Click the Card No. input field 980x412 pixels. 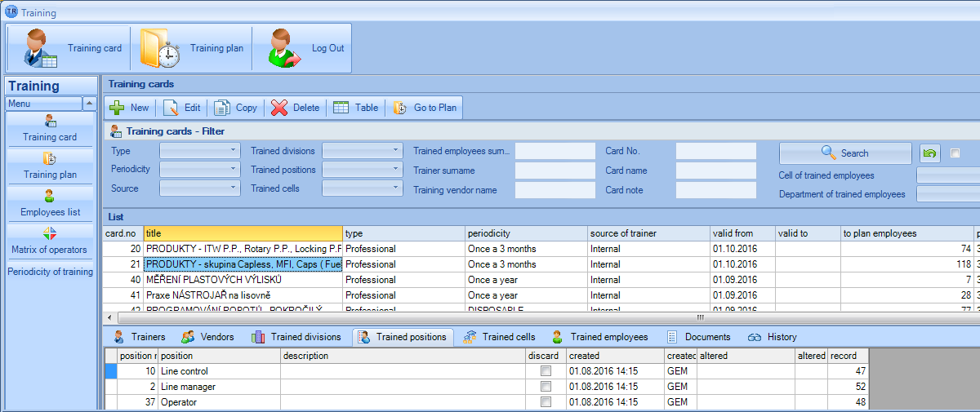point(715,151)
